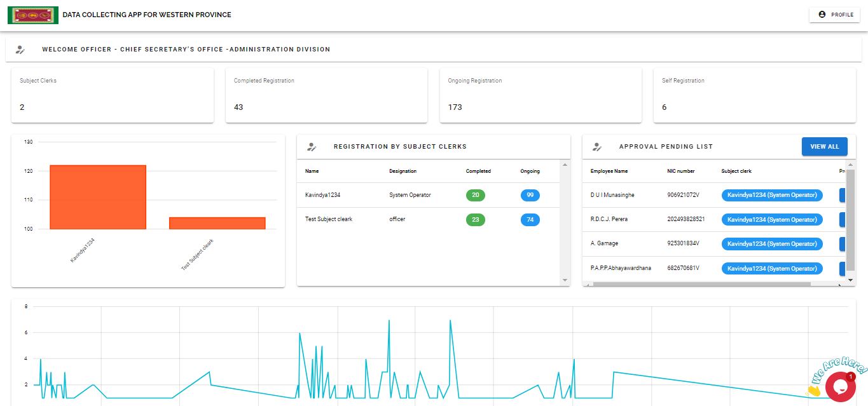868x406 pixels.
Task: Click the subject clerk chip in Abhayawardhana's row
Action: [x=772, y=269]
